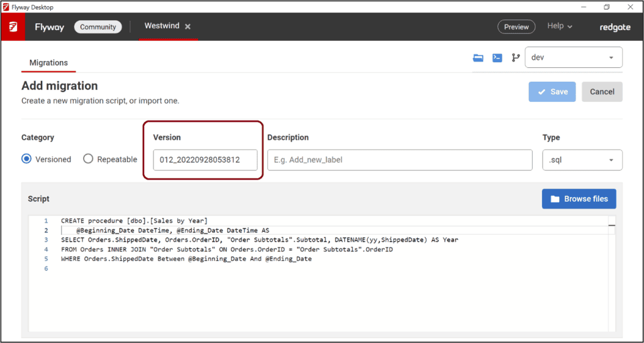
Task: Close the Westwind project tab
Action: click(x=187, y=26)
